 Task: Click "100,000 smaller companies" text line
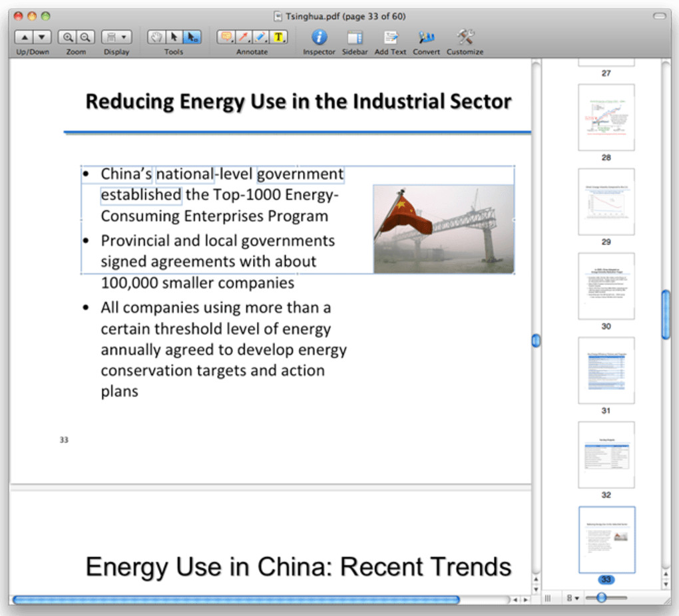[x=198, y=283]
